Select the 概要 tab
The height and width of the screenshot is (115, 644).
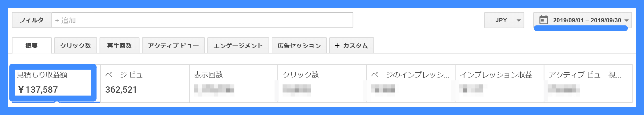32,45
